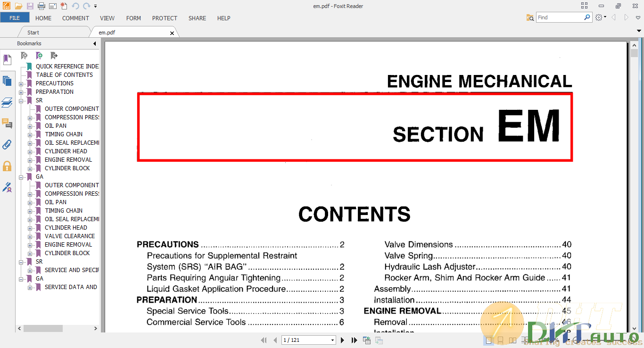Image resolution: width=644 pixels, height=348 pixels.
Task: Open the Security lock panel icon
Action: tap(7, 166)
